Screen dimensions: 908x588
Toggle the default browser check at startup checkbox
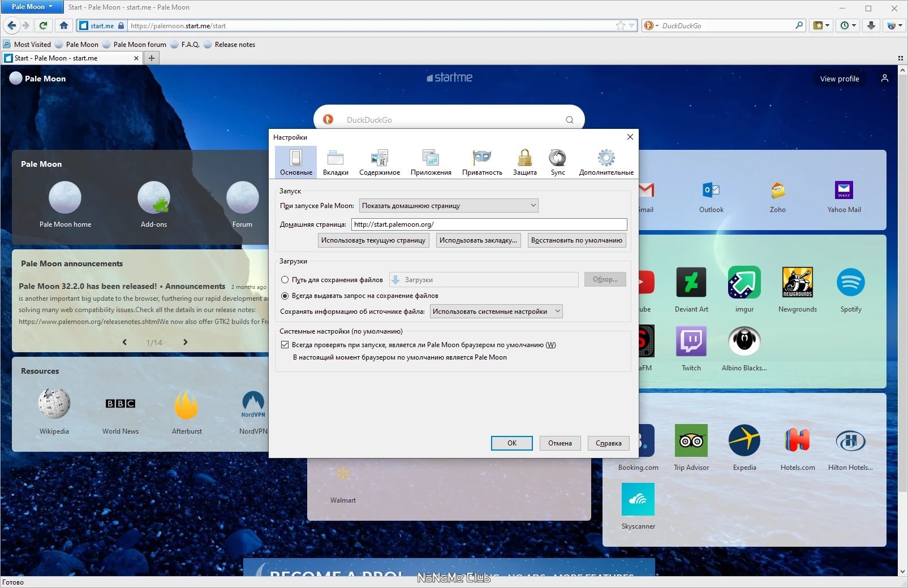click(x=285, y=345)
